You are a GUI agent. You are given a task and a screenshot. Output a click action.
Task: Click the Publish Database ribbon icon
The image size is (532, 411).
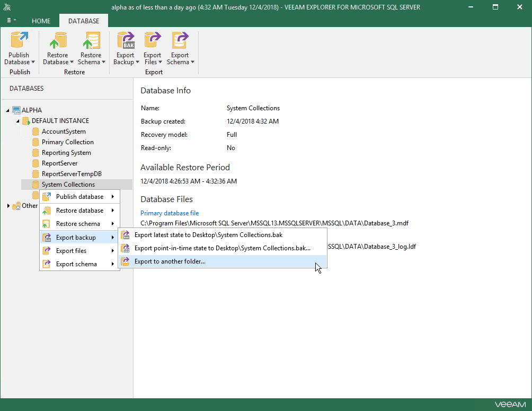coord(19,40)
